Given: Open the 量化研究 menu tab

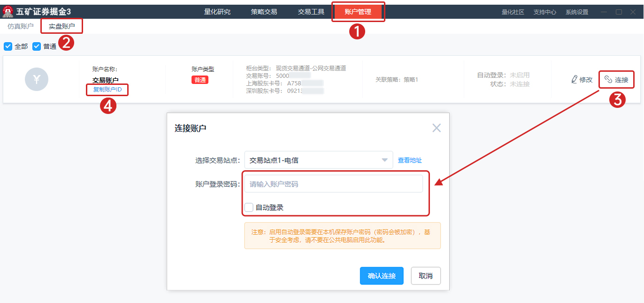Looking at the screenshot, I should click(x=217, y=12).
